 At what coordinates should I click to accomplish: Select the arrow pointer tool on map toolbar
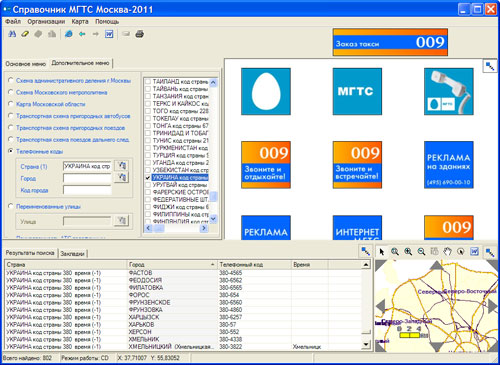(x=382, y=252)
